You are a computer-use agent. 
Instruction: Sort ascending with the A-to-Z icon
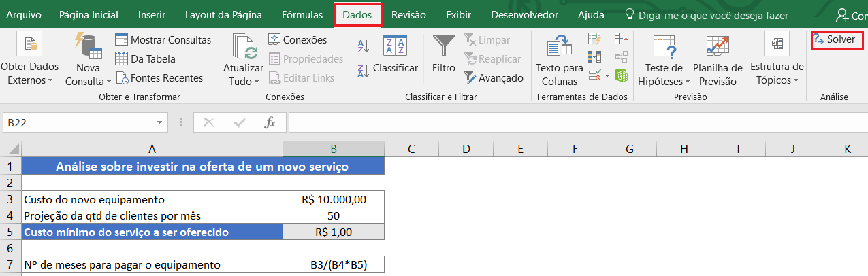pyautogui.click(x=363, y=46)
